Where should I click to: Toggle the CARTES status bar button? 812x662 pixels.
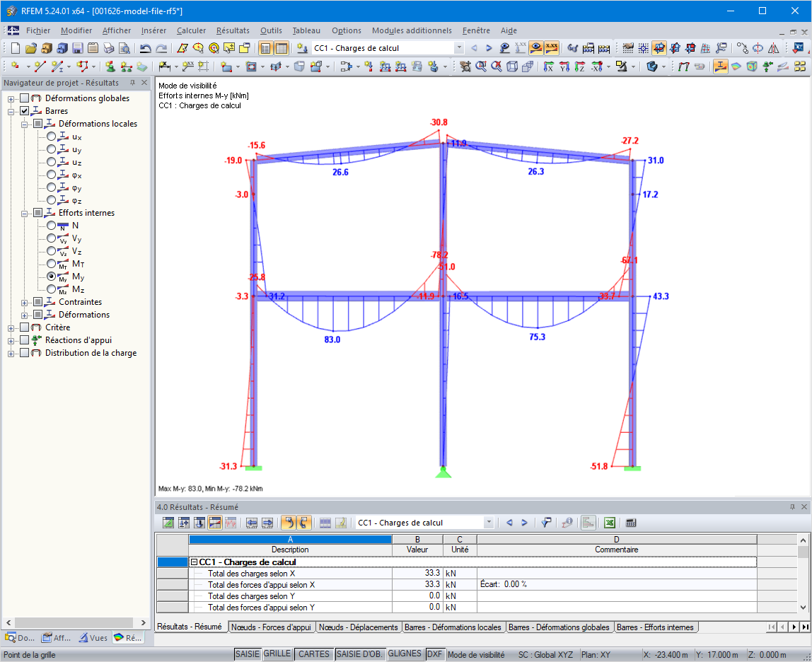tap(314, 654)
